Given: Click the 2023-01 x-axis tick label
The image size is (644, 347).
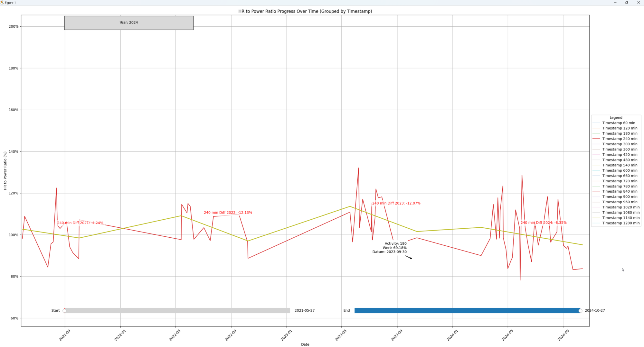Looking at the screenshot, I should click(286, 335).
